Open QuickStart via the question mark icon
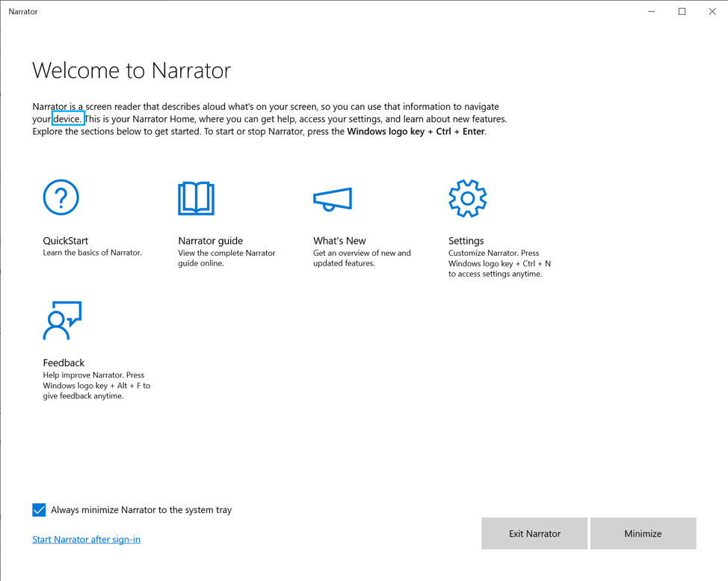The height and width of the screenshot is (581, 728). click(x=61, y=197)
